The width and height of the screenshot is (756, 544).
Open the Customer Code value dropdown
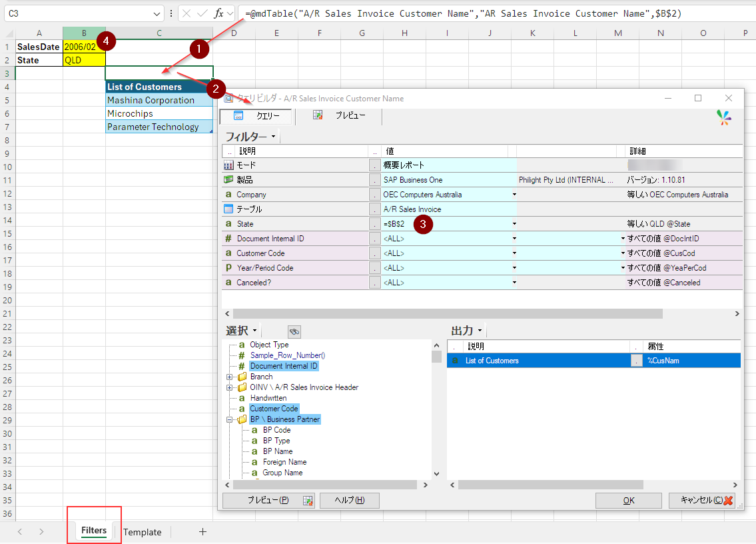click(514, 253)
